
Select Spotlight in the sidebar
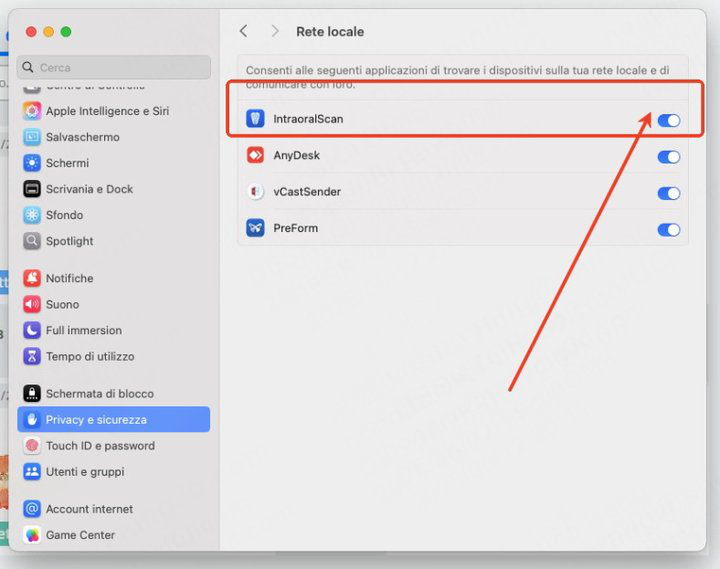click(x=113, y=241)
